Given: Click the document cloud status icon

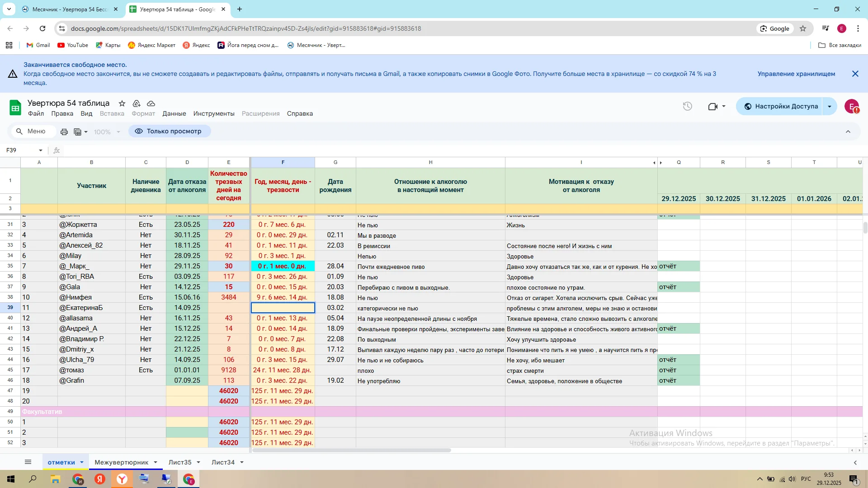Looking at the screenshot, I should [151, 103].
